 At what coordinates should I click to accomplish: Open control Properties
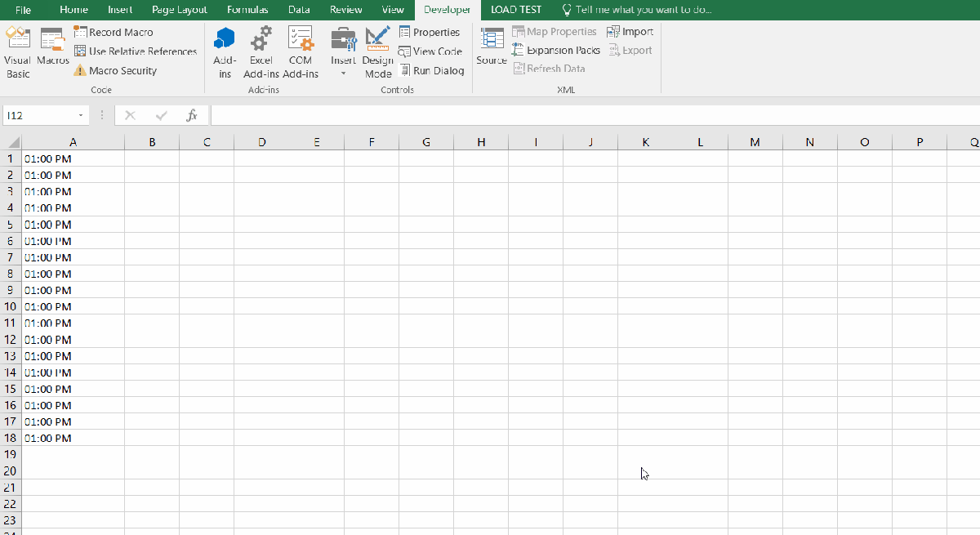430,32
